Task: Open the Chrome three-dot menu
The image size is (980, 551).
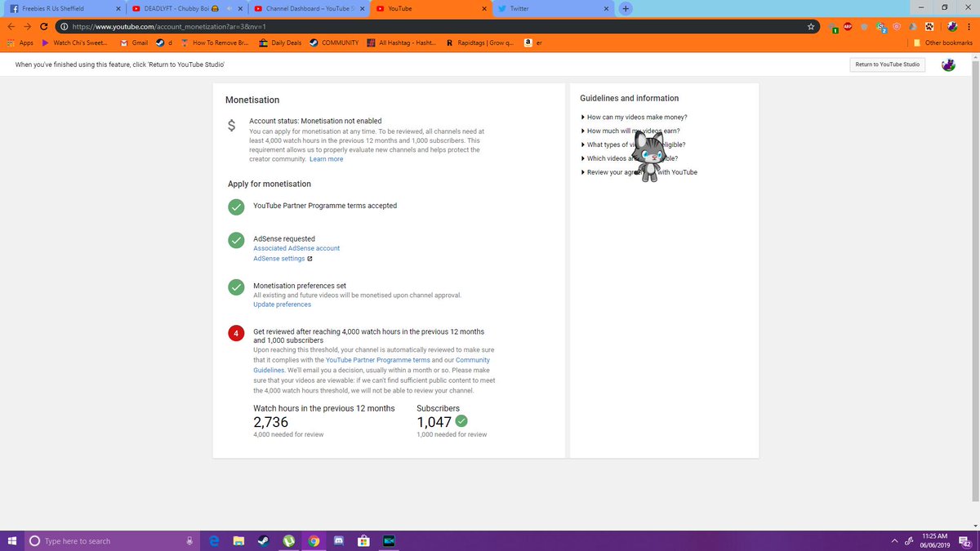Action: coord(968,26)
